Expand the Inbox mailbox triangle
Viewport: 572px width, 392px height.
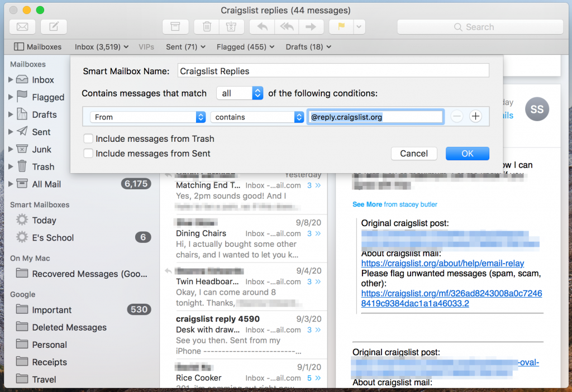(11, 79)
